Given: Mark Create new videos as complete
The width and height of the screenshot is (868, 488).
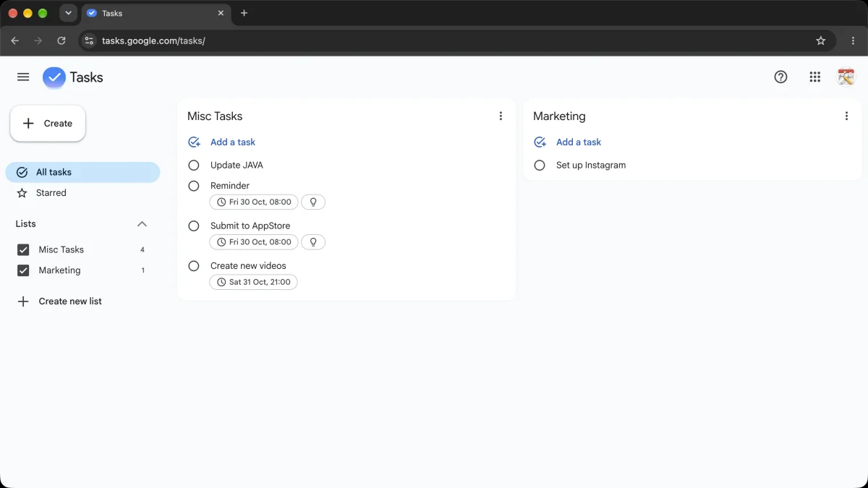Looking at the screenshot, I should pos(194,266).
